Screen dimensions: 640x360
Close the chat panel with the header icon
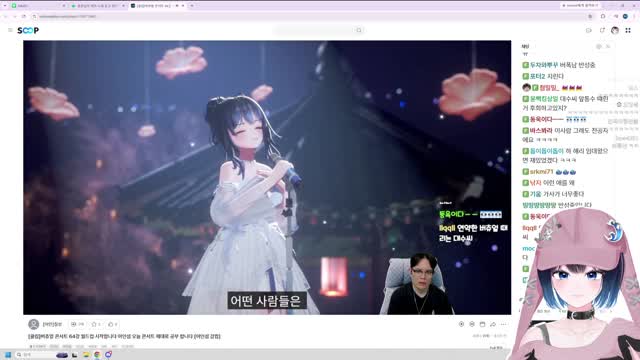pos(608,47)
